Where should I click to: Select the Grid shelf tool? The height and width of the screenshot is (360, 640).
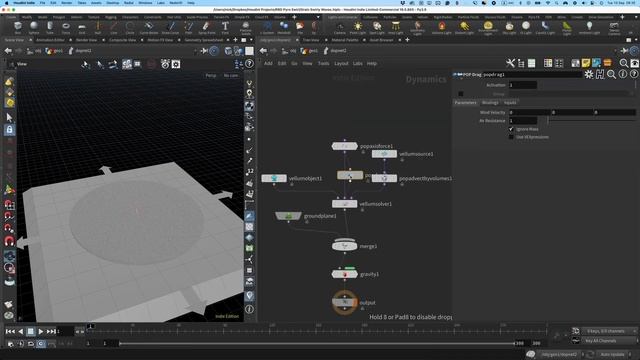pos(82,27)
